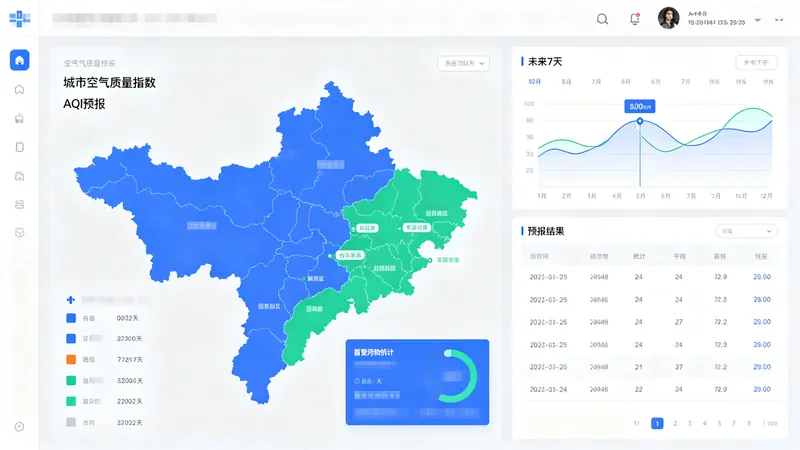Click the gray legend swatch for 32022天
This screenshot has height=450, width=800.
71,422
